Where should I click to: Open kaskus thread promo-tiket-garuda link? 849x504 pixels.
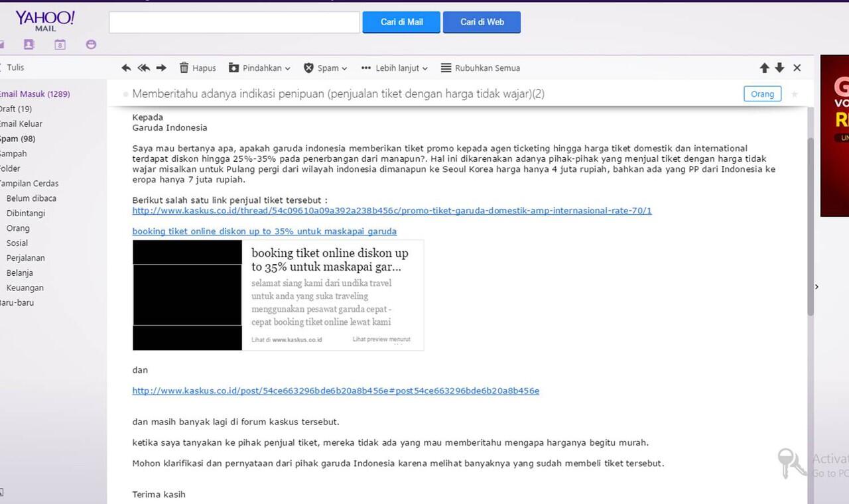392,211
